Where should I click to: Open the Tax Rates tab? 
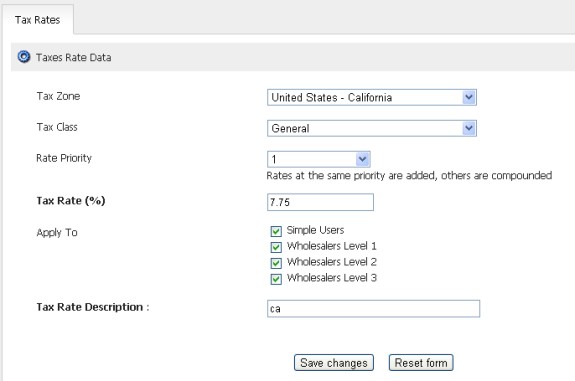[x=37, y=20]
